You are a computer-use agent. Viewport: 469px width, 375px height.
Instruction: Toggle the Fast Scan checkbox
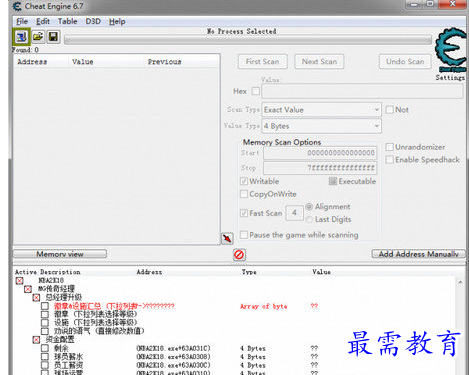pos(244,213)
